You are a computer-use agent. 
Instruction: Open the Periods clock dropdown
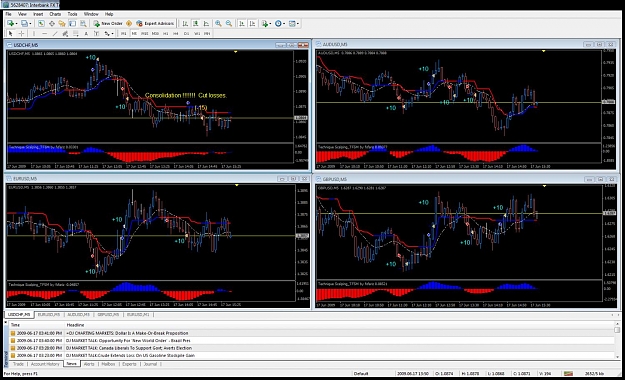[x=280, y=24]
